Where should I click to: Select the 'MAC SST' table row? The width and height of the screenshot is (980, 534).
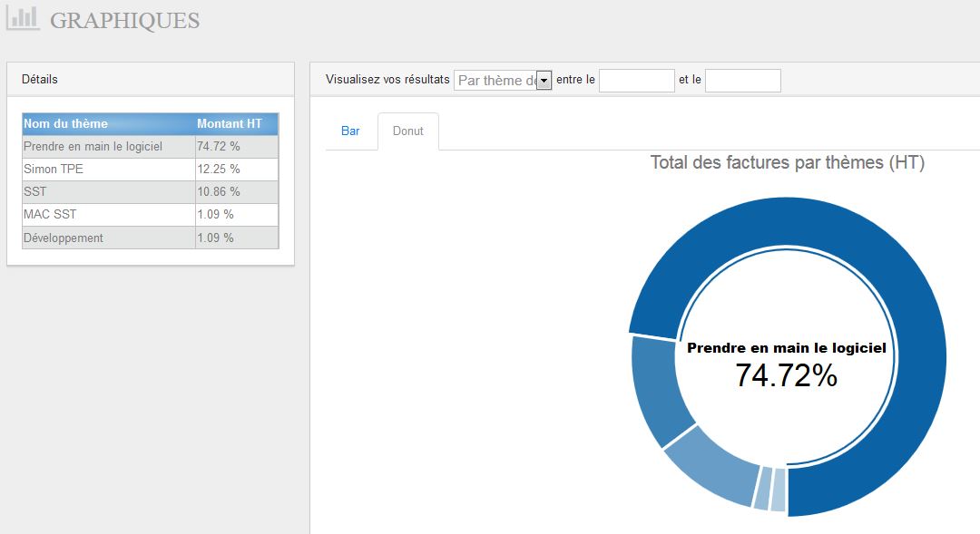click(151, 215)
